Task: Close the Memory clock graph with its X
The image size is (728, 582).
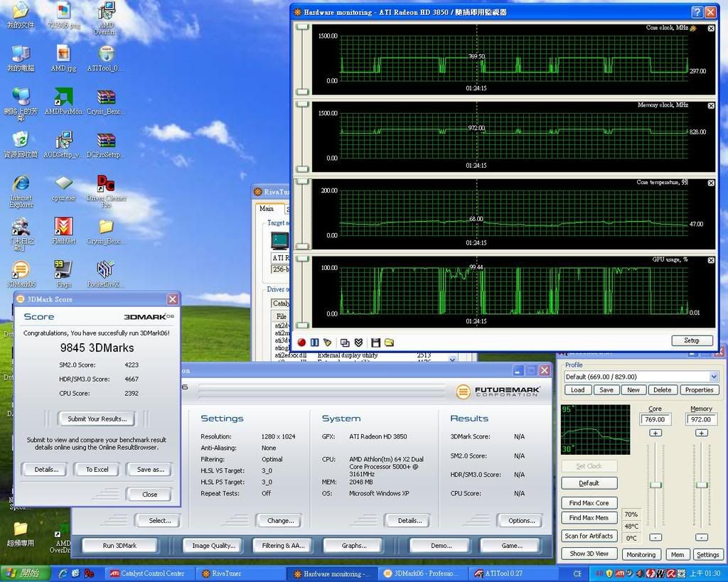Action: pos(711,106)
